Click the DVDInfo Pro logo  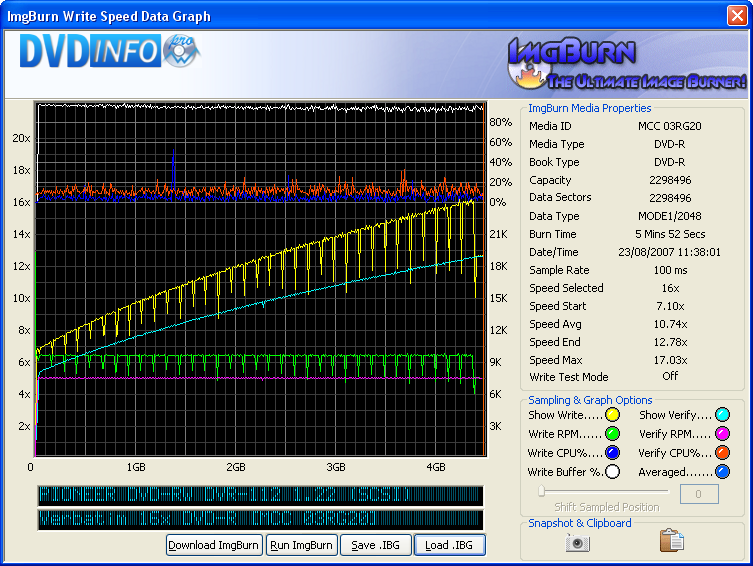pyautogui.click(x=109, y=50)
